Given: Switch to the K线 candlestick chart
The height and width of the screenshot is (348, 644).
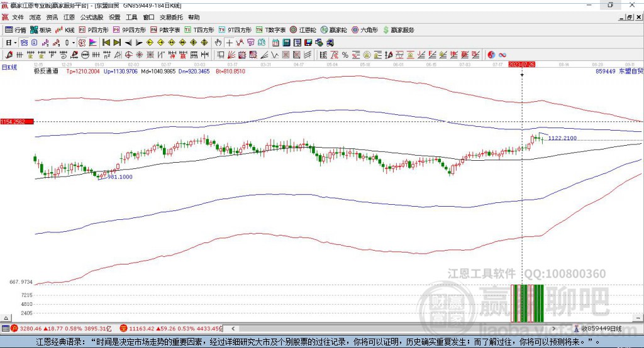Looking at the screenshot, I should click(x=65, y=30).
